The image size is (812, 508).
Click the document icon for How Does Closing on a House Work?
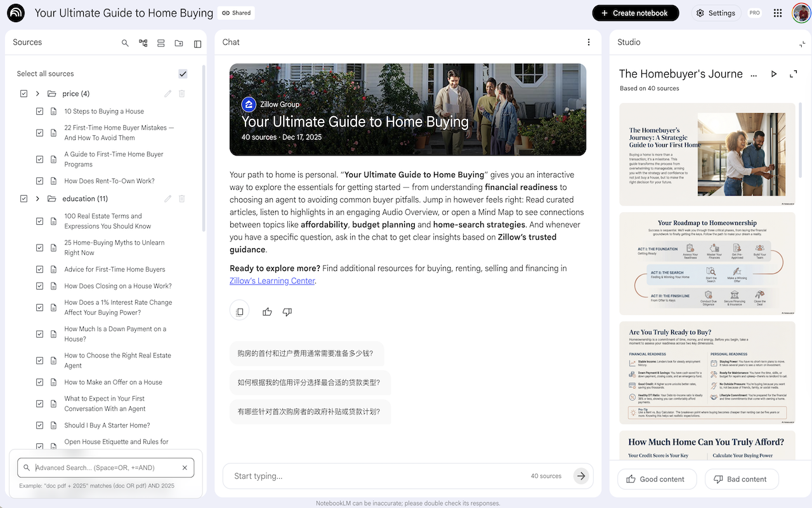tap(54, 286)
